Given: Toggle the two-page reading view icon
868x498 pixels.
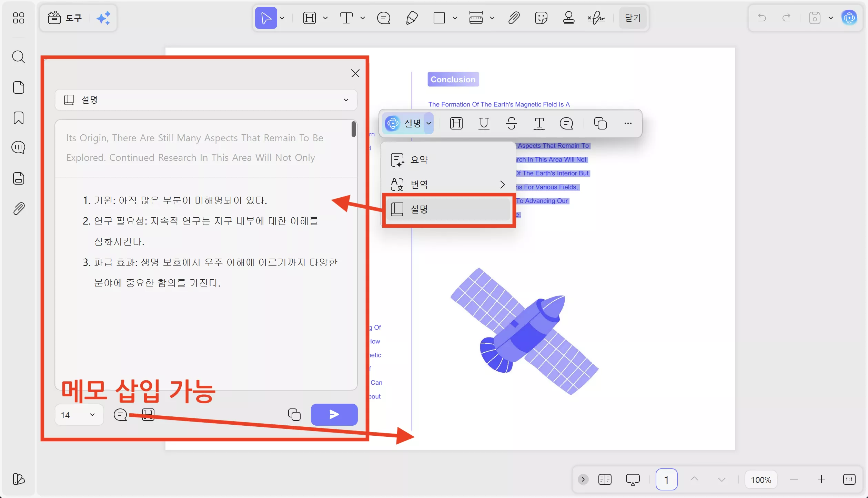Looking at the screenshot, I should [x=605, y=479].
